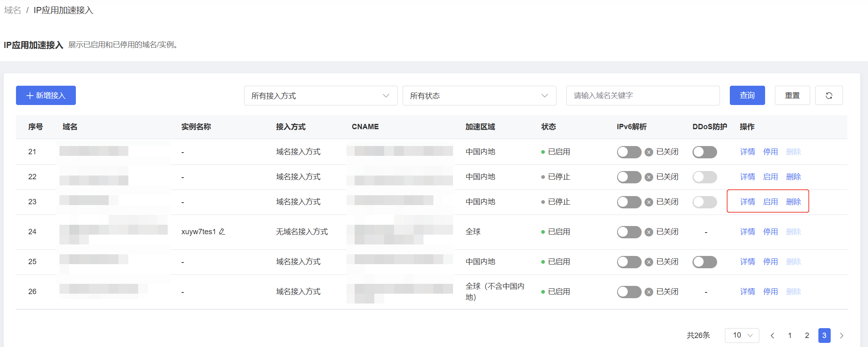
Task: Toggle IPv6解析 switch in row 22
Action: click(x=629, y=177)
